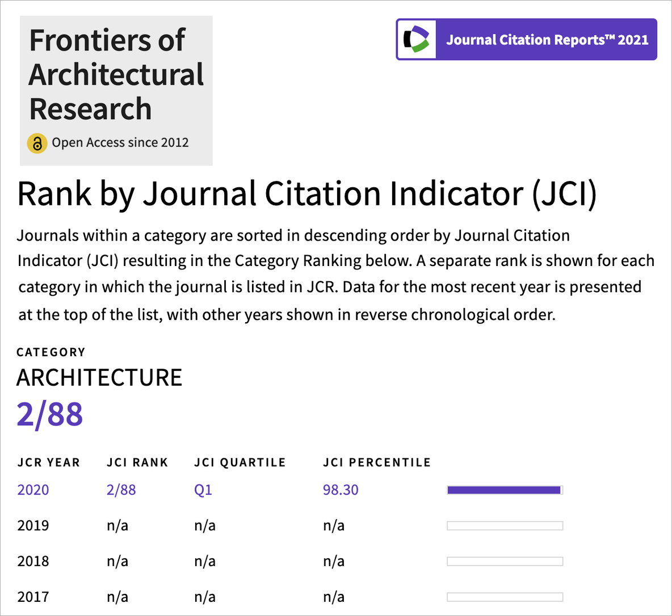Click the Rank by Journal Citation Indicator heading
This screenshot has width=672, height=616.
(x=307, y=194)
